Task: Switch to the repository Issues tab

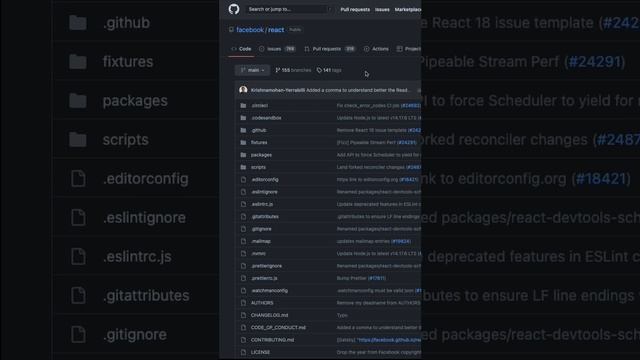Action: click(277, 49)
